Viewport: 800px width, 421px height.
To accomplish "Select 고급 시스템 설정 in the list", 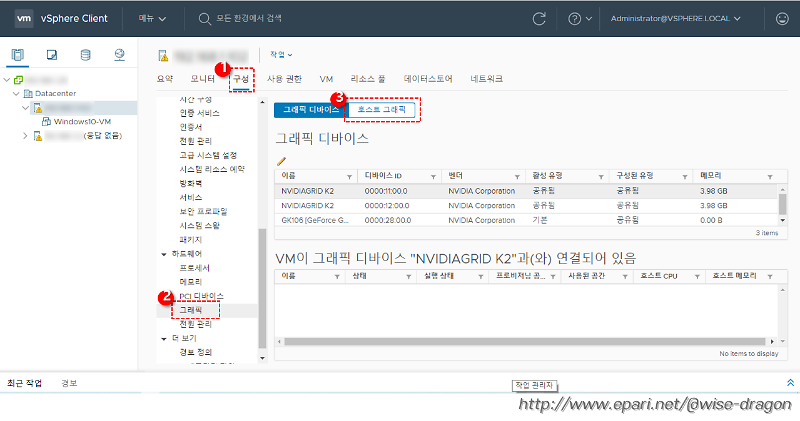I will pos(208,155).
